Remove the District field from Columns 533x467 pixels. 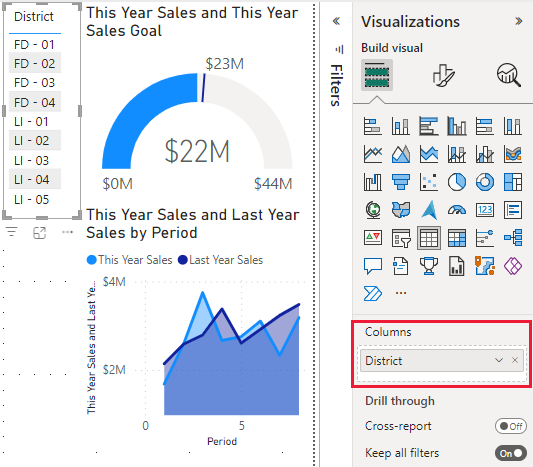[515, 360]
